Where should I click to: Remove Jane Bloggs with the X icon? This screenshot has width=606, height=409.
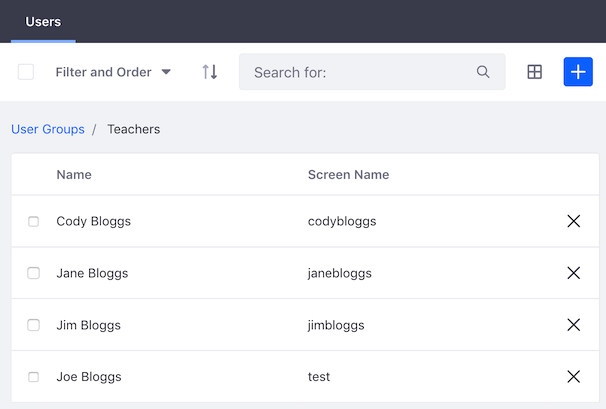(x=574, y=273)
